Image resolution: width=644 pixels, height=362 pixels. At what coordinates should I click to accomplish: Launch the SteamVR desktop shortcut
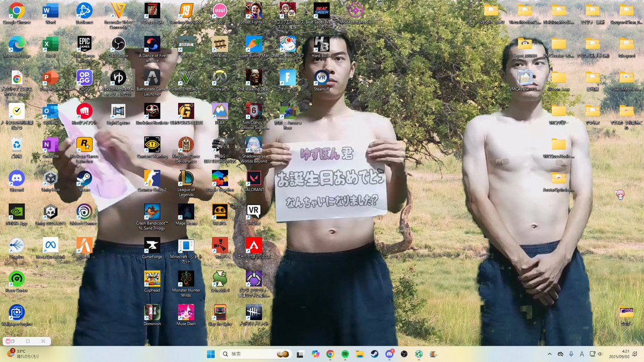[x=321, y=80]
